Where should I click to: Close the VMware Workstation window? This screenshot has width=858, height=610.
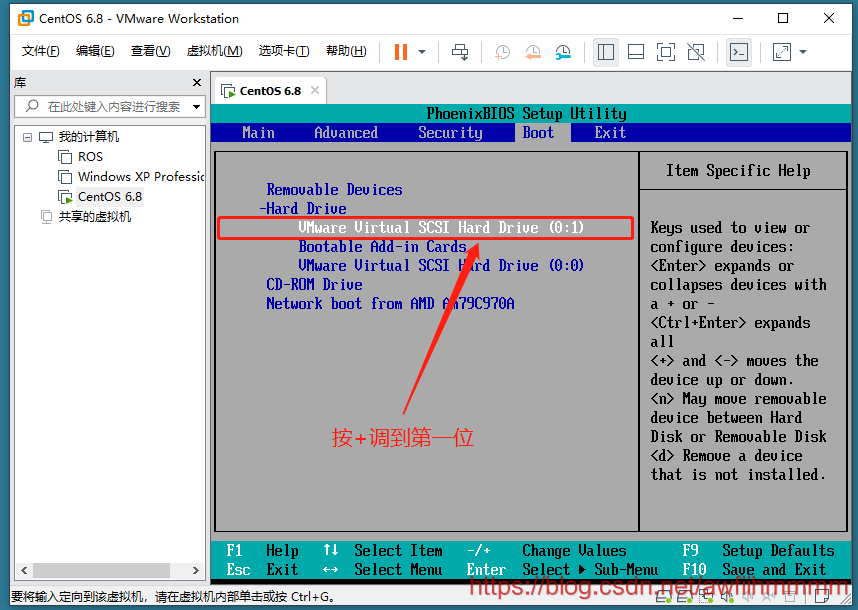point(828,18)
